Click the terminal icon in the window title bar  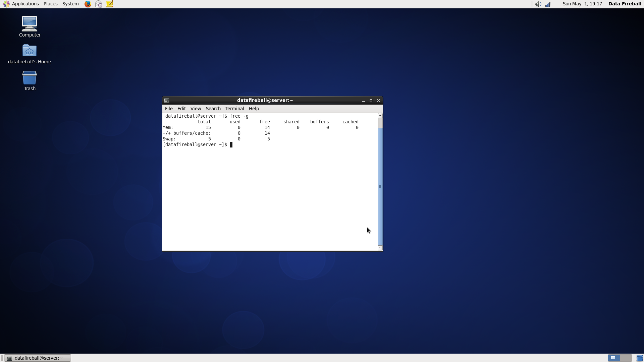click(167, 100)
